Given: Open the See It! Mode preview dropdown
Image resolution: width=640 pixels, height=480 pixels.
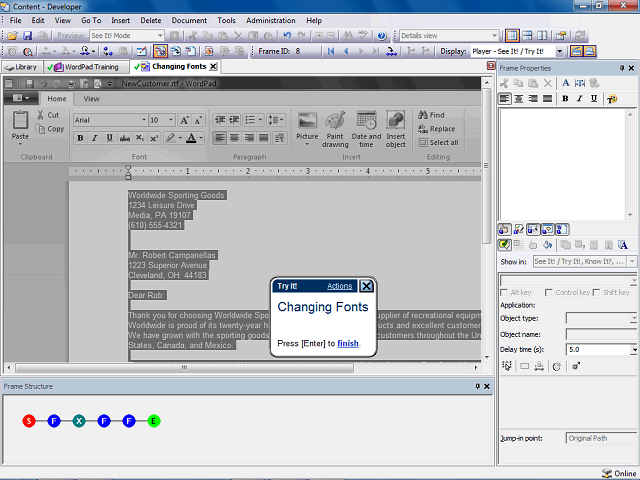Looking at the screenshot, I should pyautogui.click(x=158, y=35).
